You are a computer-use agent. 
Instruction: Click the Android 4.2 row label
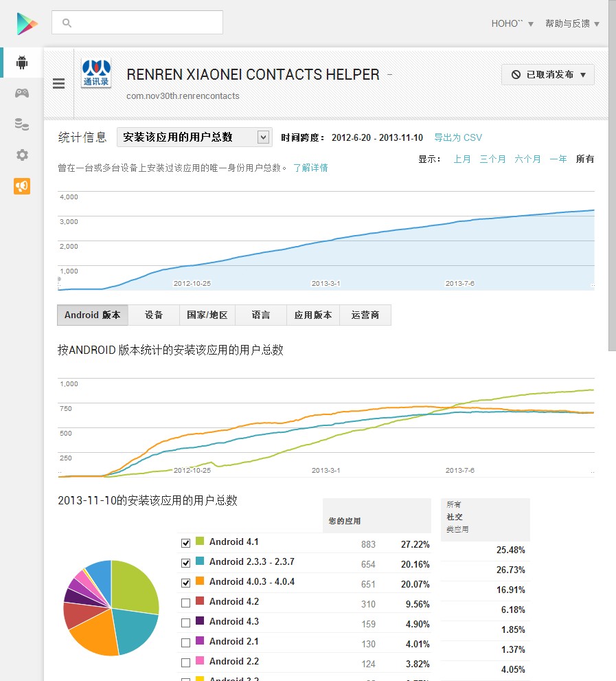(234, 601)
